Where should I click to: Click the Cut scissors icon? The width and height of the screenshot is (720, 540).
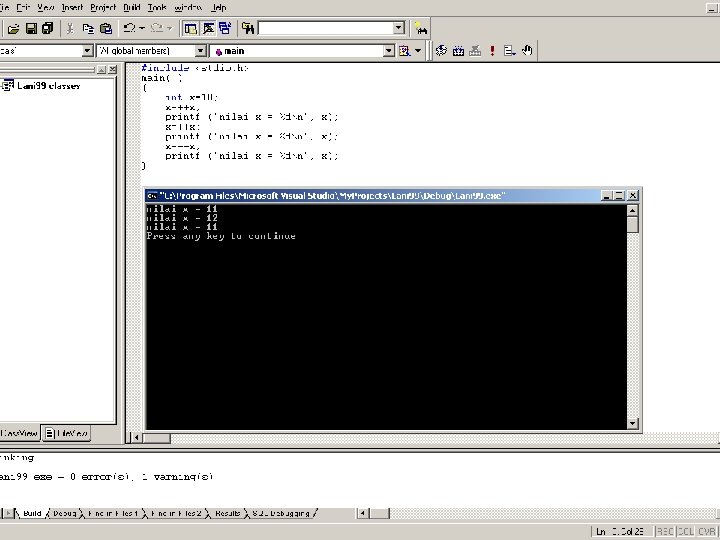coord(70,29)
